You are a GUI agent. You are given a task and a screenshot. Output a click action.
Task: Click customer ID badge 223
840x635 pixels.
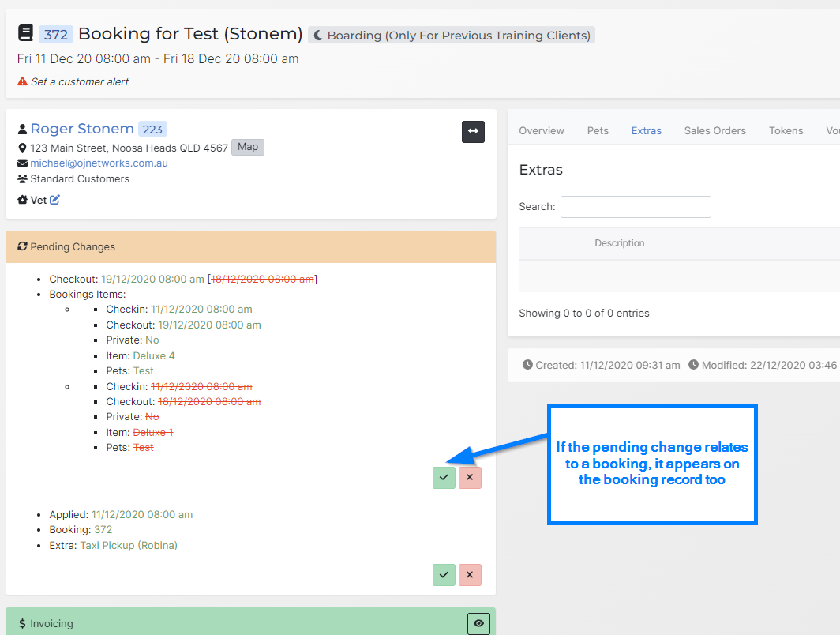click(x=152, y=130)
